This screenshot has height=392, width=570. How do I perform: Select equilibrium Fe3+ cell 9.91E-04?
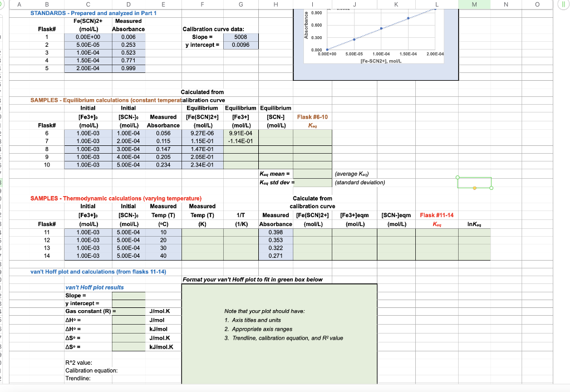point(240,134)
